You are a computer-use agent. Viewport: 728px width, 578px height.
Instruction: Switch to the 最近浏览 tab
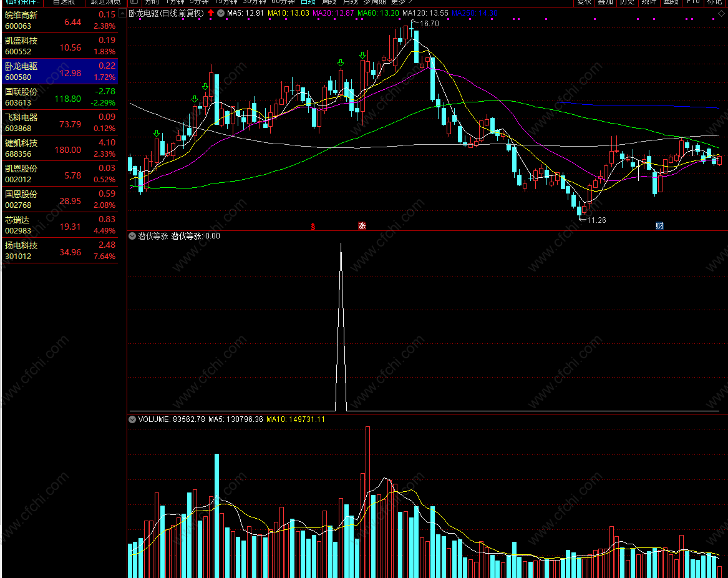tap(105, 2)
